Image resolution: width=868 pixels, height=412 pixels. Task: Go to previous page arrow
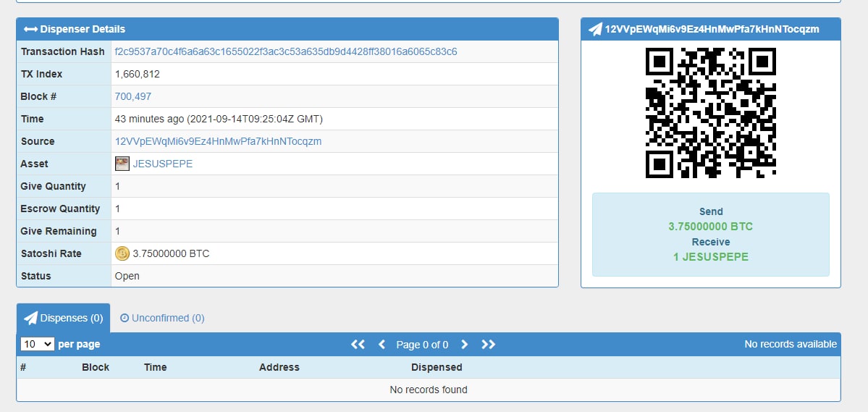click(x=382, y=345)
